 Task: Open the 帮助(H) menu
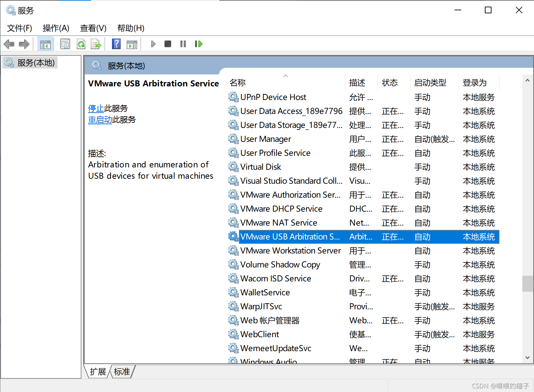tap(131, 28)
